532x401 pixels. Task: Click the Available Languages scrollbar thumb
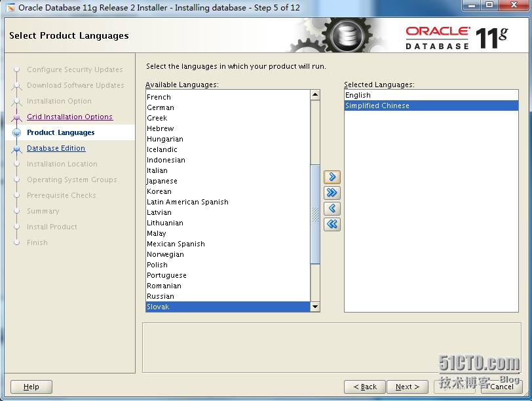point(315,214)
